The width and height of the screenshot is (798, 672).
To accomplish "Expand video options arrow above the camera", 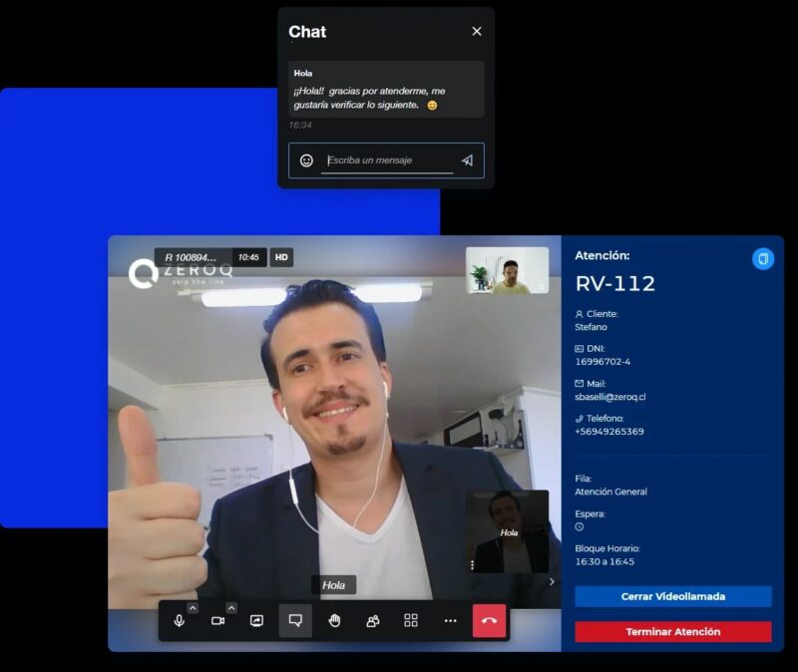I will 231,608.
